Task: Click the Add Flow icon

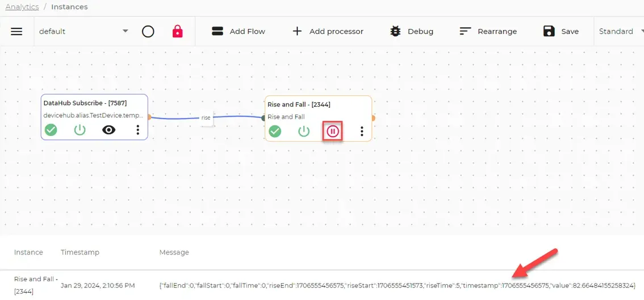Action: (218, 31)
